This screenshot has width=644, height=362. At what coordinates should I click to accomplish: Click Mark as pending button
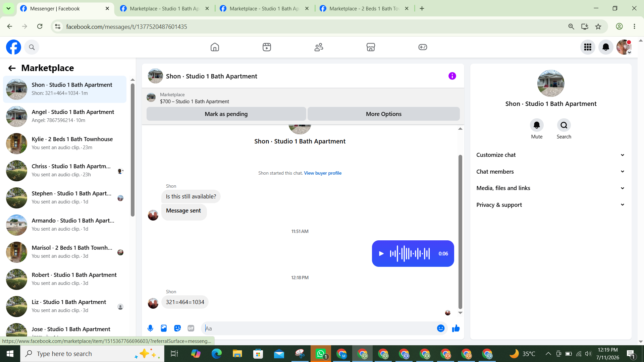[226, 114]
